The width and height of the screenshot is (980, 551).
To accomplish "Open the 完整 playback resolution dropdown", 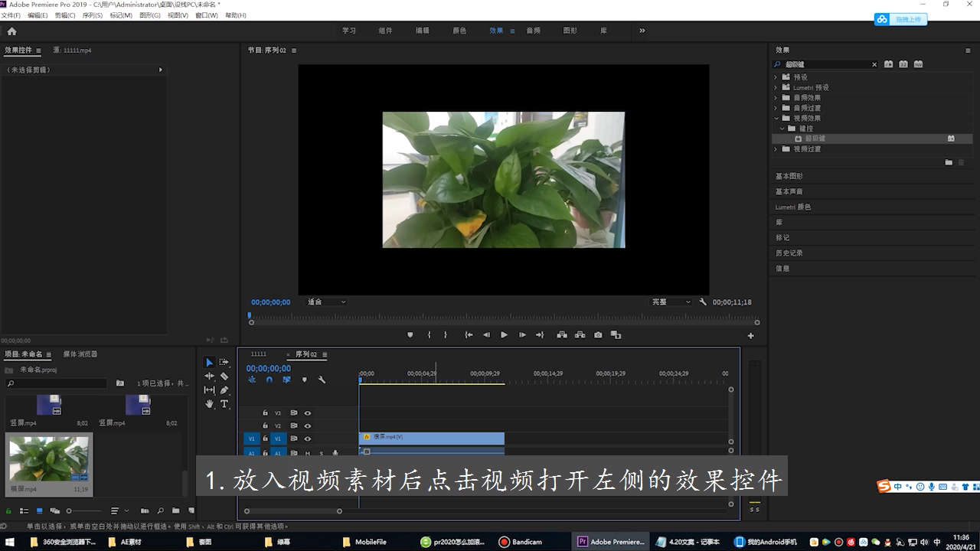I will (671, 302).
